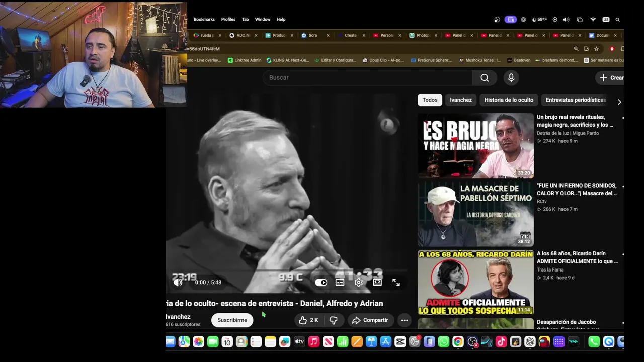Open the zoom magnifier icon in the address bar
This screenshot has width=644, height=362.
click(576, 49)
